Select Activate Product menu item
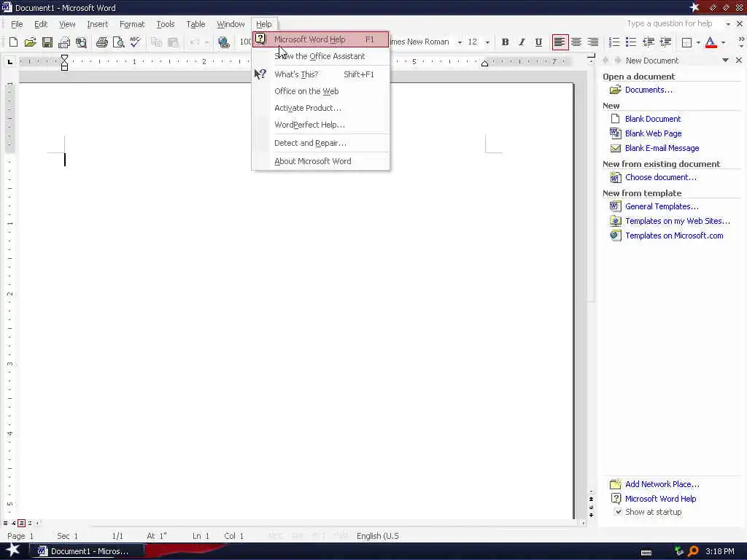 pos(321,108)
